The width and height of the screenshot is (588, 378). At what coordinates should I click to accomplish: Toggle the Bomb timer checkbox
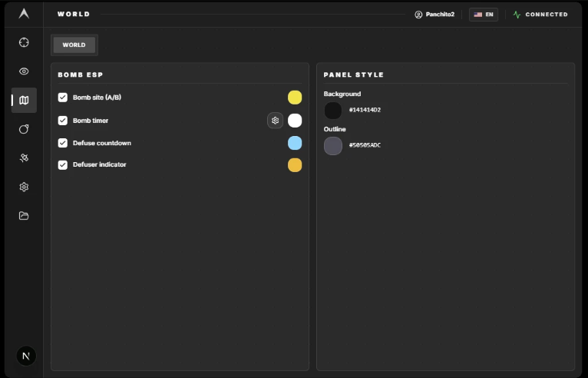[63, 121]
